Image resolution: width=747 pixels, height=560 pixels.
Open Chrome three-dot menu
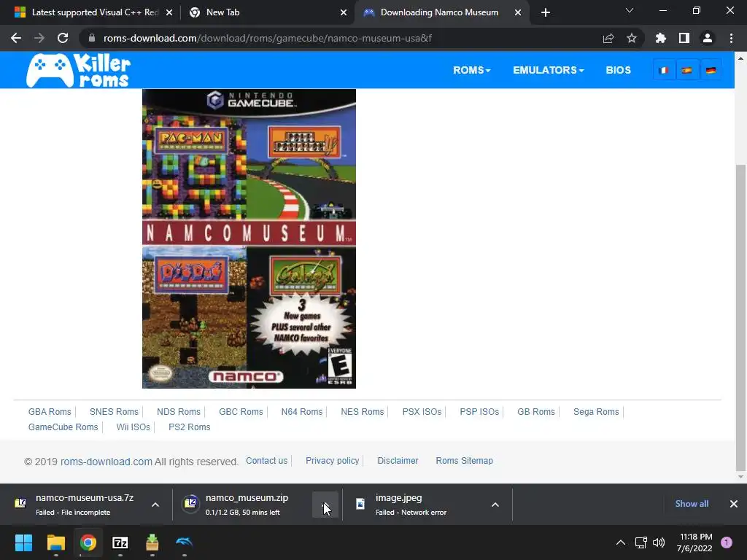[731, 38]
